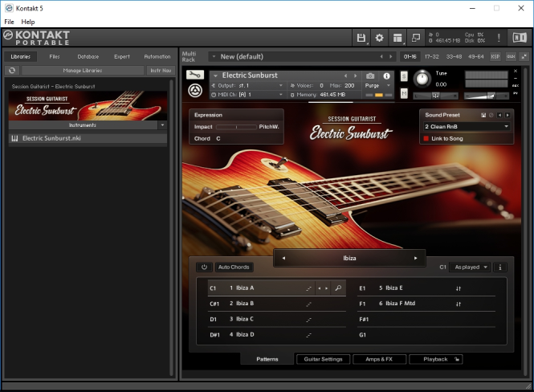
Task: Switch to the Database tab
Action: click(x=88, y=56)
